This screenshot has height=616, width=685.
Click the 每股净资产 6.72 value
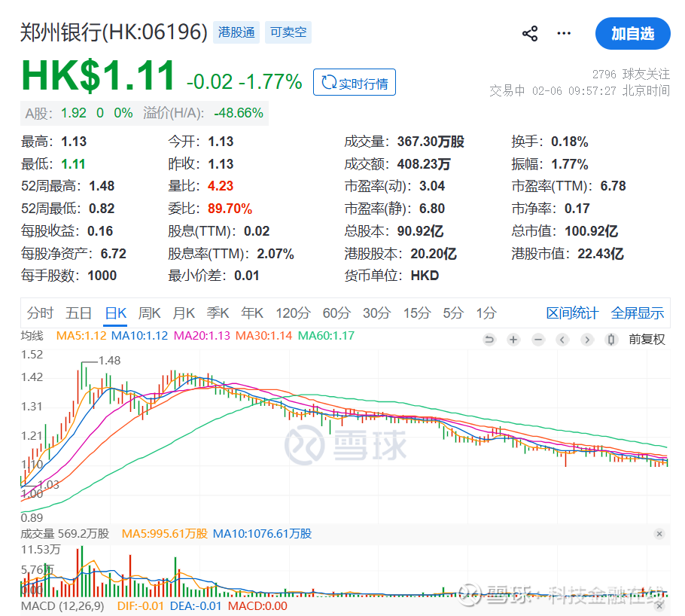(x=113, y=254)
